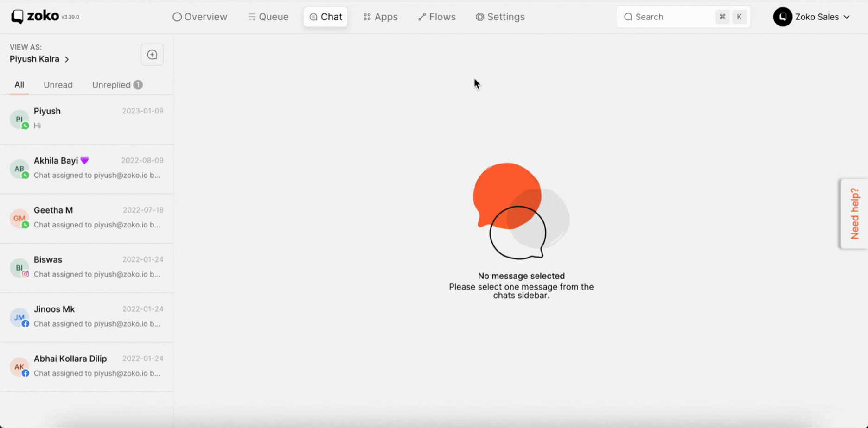Click the Unreplied count badge

pos(138,85)
